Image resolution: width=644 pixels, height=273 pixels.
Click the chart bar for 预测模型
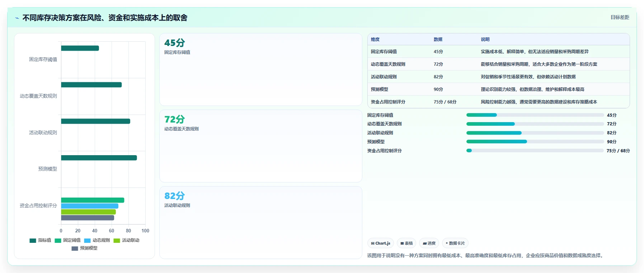click(99, 158)
